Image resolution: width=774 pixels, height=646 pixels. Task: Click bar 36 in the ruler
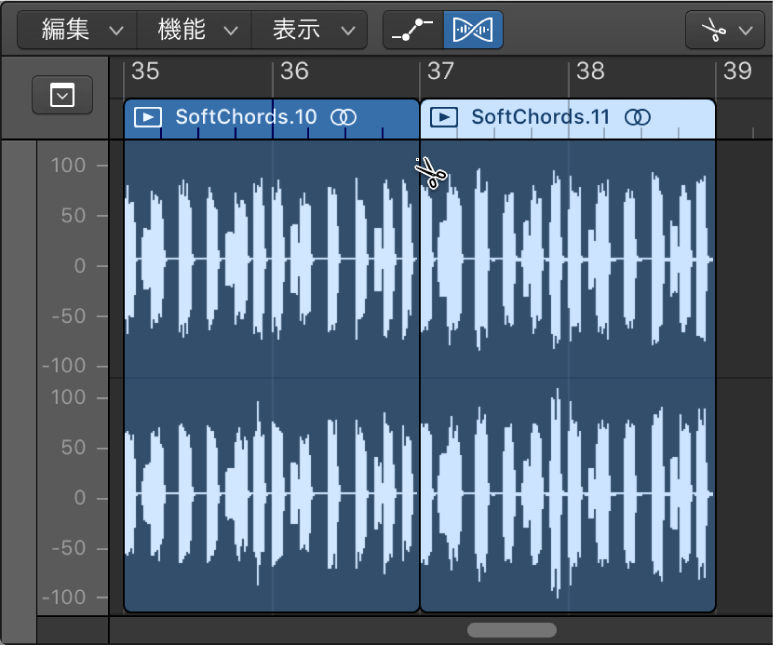(294, 71)
